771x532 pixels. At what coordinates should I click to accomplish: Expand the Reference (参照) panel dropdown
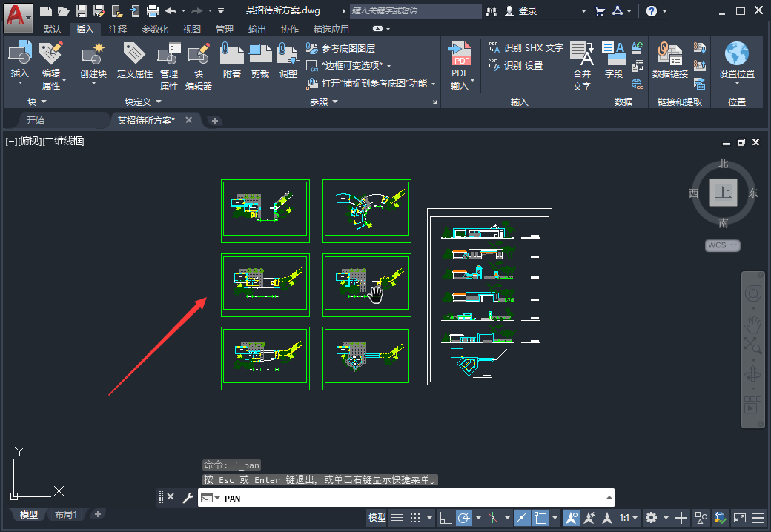324,102
